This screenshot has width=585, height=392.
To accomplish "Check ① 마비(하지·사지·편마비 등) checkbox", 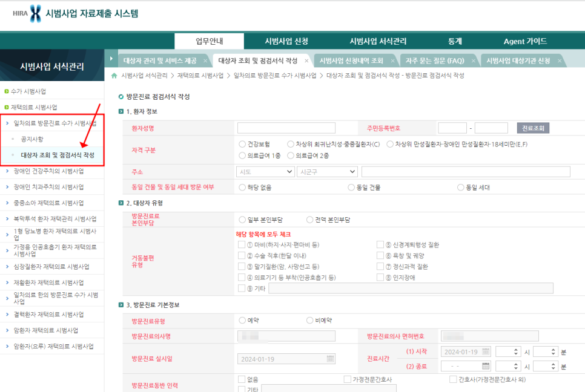I will tap(242, 245).
